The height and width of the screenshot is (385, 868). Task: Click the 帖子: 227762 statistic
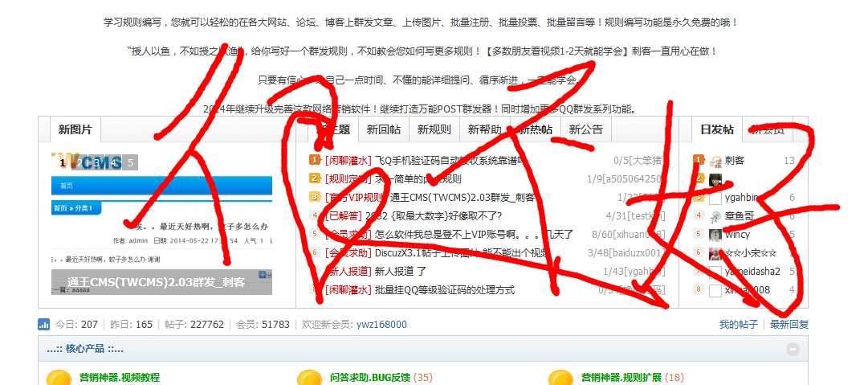coord(194,324)
